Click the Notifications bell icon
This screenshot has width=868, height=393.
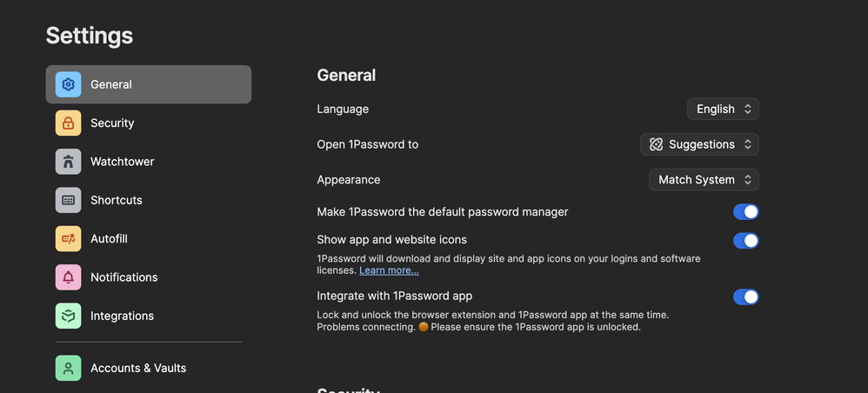[x=68, y=277]
